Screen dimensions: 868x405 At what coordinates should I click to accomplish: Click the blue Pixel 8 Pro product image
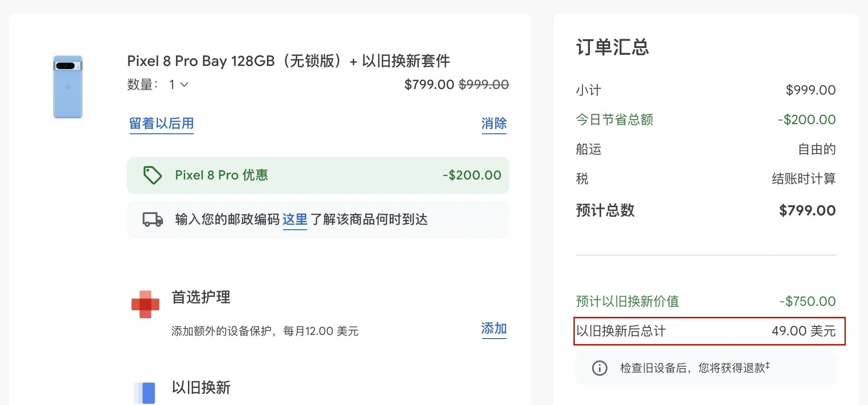(68, 87)
